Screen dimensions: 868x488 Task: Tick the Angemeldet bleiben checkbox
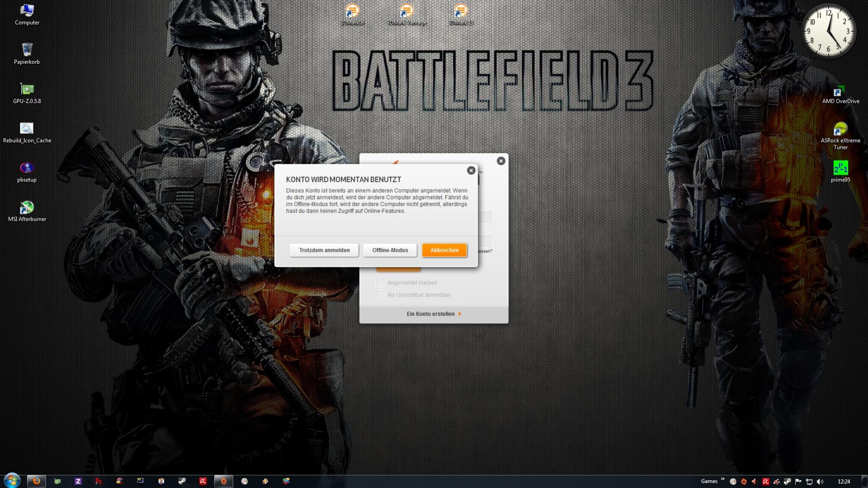[x=380, y=283]
